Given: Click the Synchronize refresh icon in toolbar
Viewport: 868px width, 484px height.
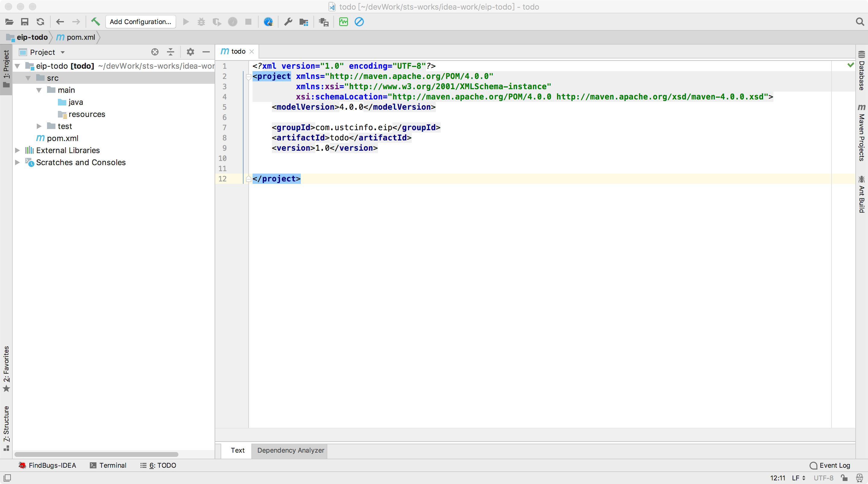Looking at the screenshot, I should tap(40, 22).
